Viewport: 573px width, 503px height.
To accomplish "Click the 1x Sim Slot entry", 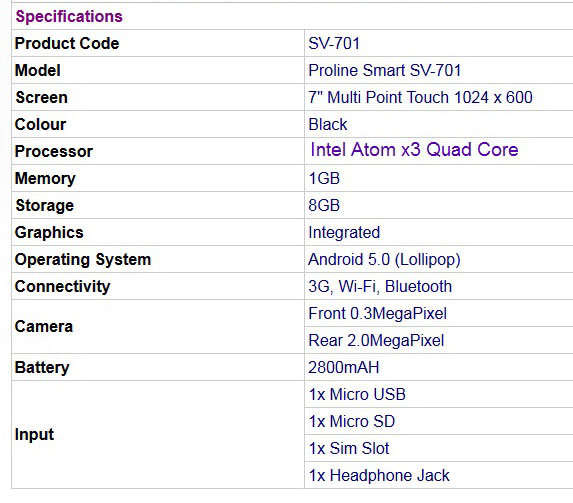I will pos(349,449).
